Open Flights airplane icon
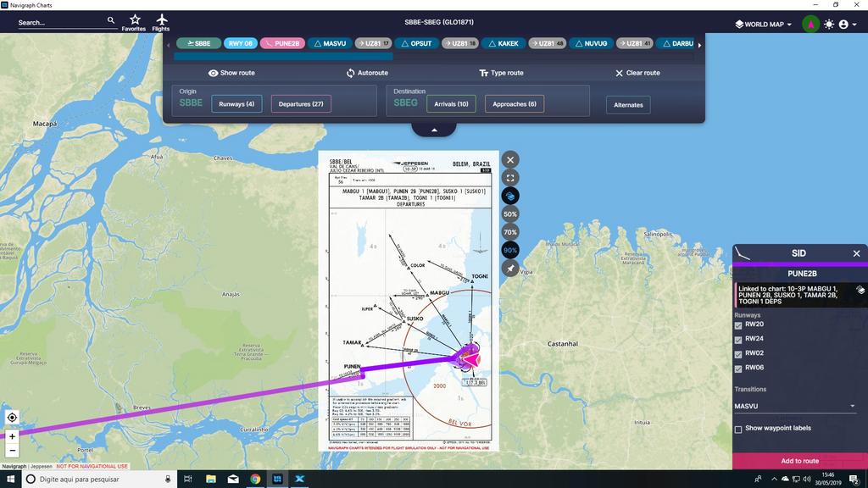Viewport: 868px width, 488px height. tap(161, 20)
